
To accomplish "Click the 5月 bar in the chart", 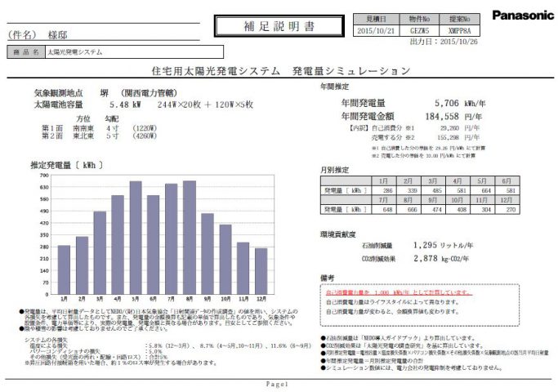I will [136, 238].
